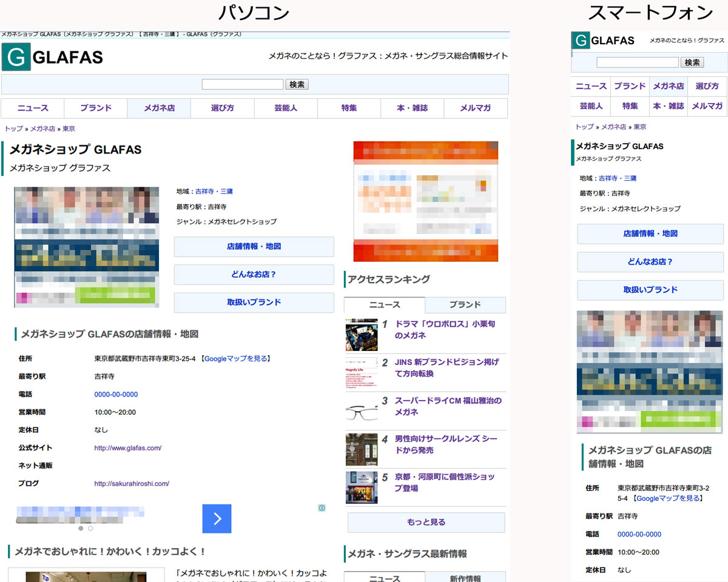This screenshot has width=728, height=582.
Task: Open Googleマップを見る link in smartphone view
Action: (667, 498)
